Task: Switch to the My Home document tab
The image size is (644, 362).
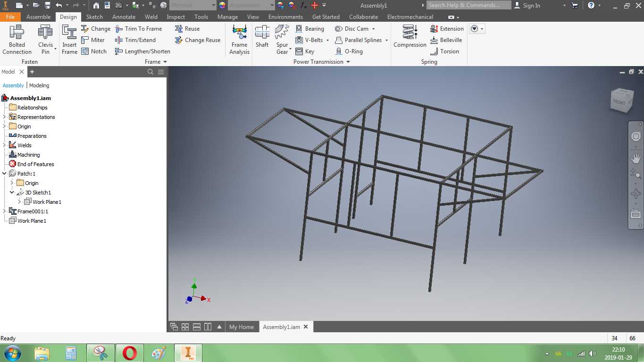Action: click(x=242, y=327)
